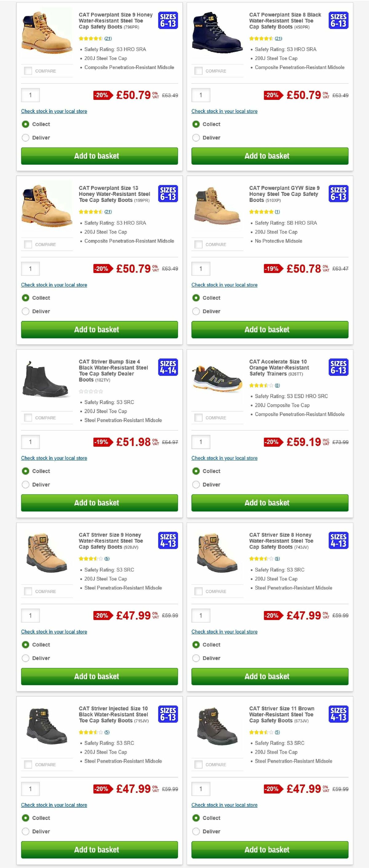Open stock checker for CAT Powerplant GYW
369x868 pixels.
point(224,285)
